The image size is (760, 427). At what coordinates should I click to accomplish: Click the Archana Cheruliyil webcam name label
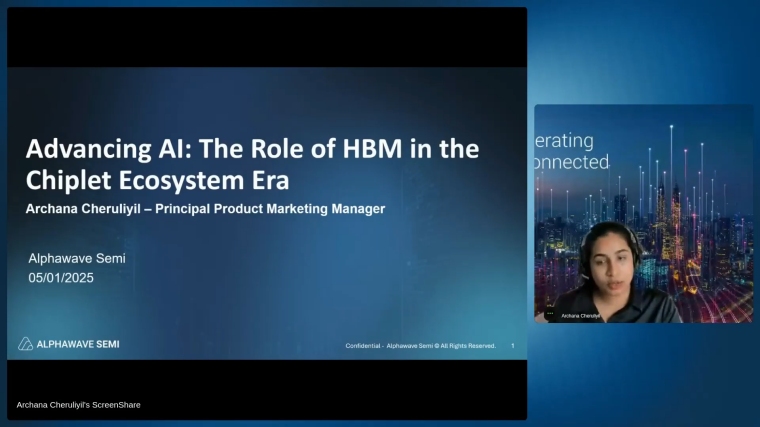tap(580, 315)
